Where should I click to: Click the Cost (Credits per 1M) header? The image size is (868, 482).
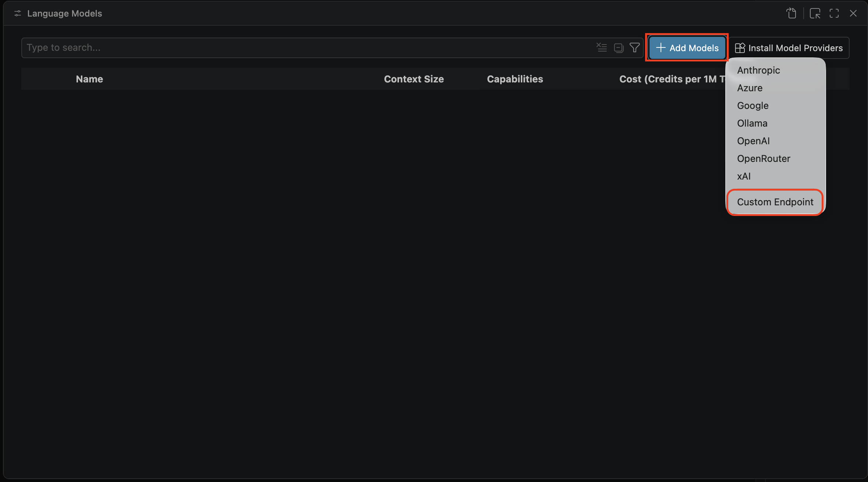(672, 79)
